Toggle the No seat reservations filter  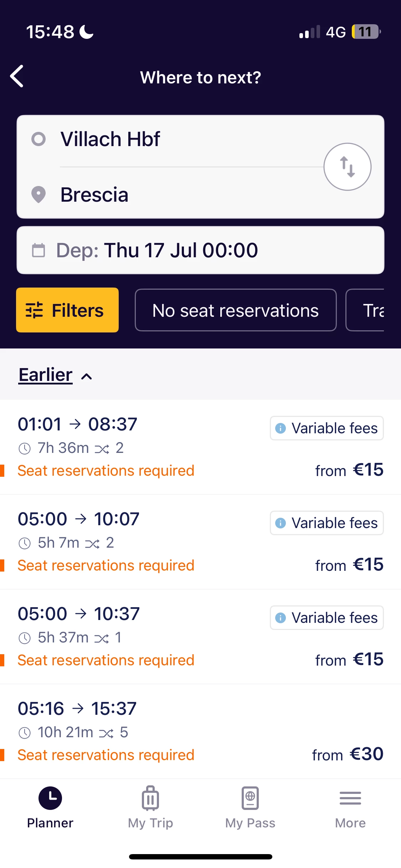point(236,310)
